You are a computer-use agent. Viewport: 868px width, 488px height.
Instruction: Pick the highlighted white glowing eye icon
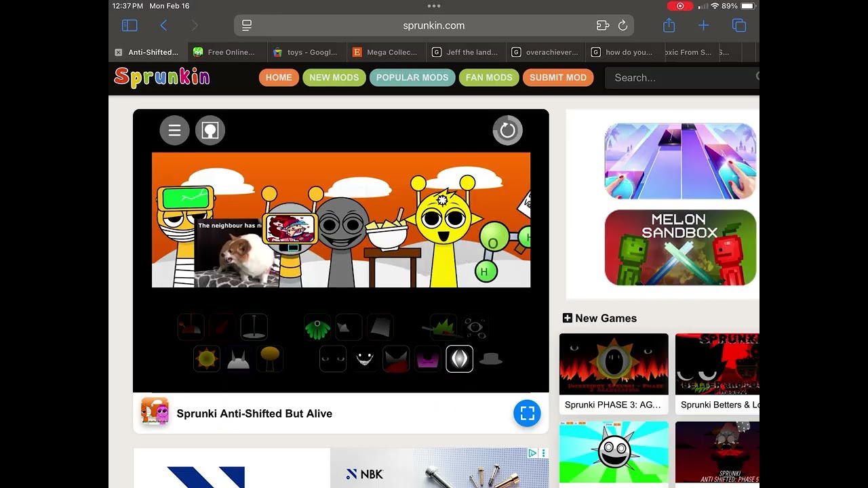459,359
